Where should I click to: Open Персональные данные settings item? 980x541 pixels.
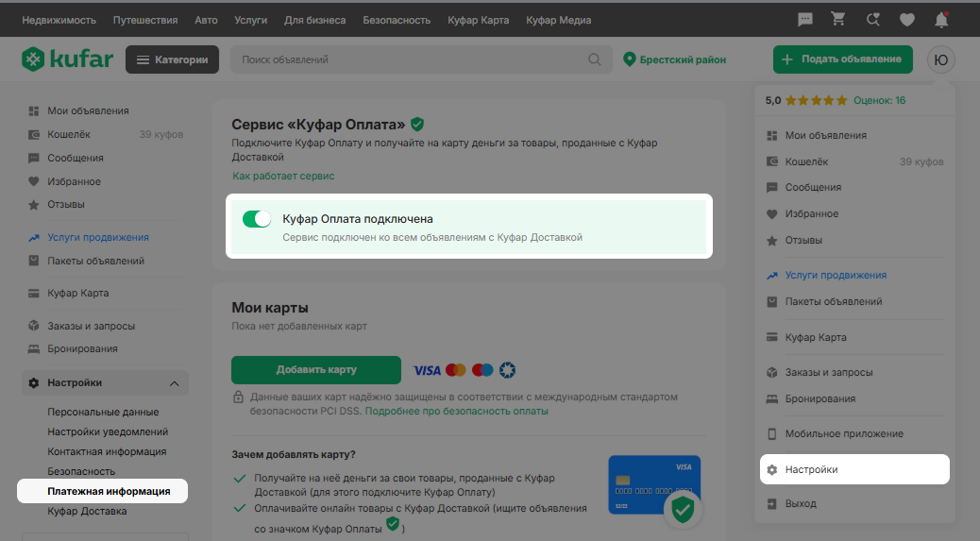click(103, 413)
